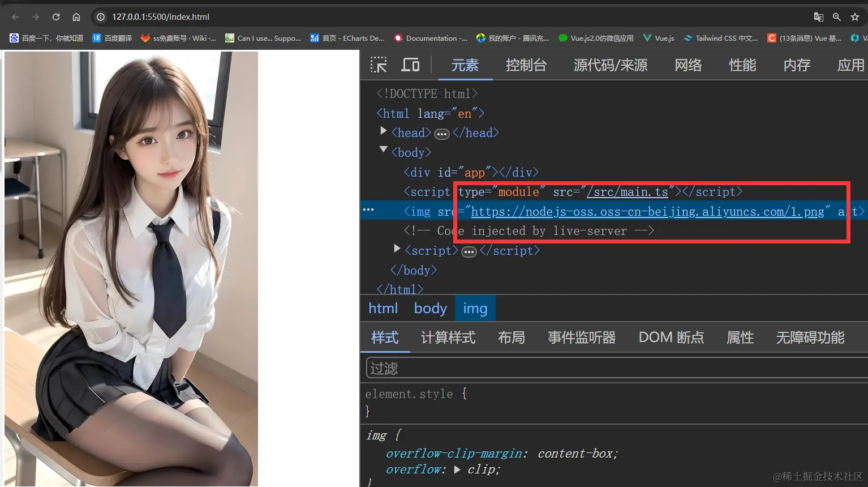This screenshot has width=868, height=487.
Task: Select the live-server comment node
Action: pyautogui.click(x=529, y=231)
